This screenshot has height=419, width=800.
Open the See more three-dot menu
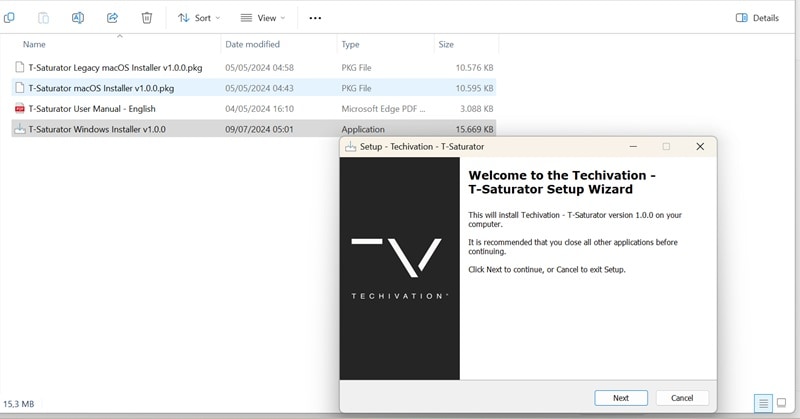[315, 18]
